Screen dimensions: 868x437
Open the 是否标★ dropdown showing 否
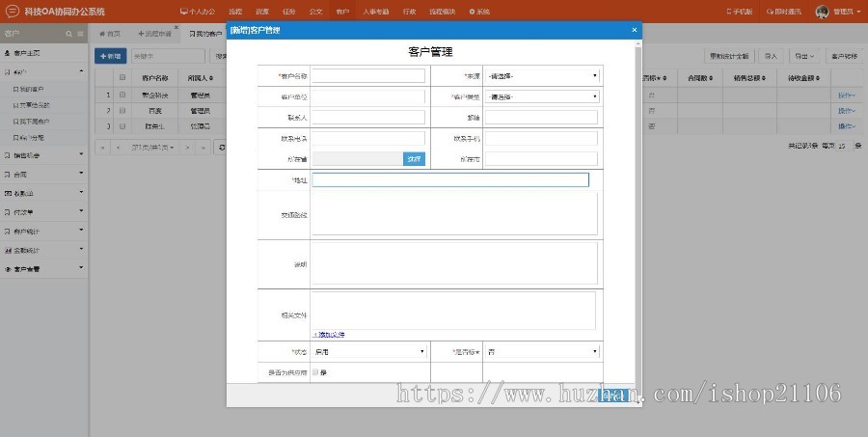click(x=542, y=351)
